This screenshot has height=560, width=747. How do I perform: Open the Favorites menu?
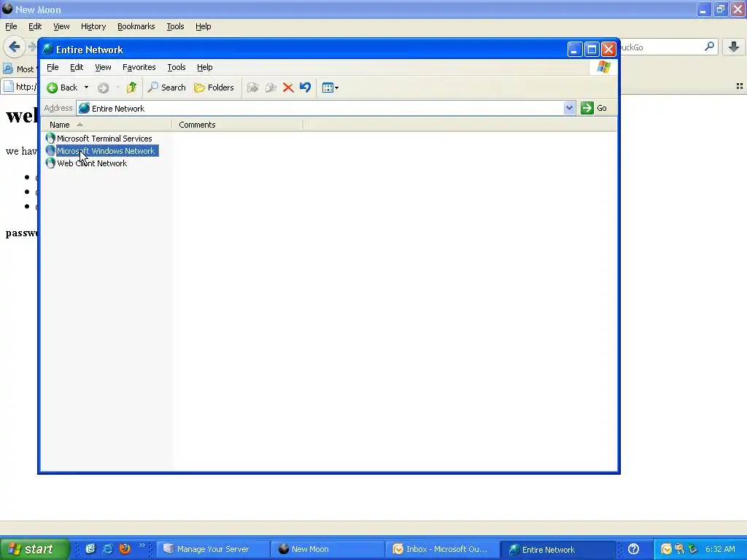tap(139, 67)
